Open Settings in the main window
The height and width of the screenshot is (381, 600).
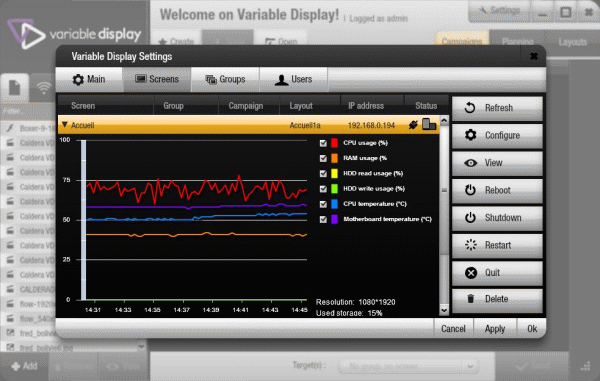click(x=499, y=11)
